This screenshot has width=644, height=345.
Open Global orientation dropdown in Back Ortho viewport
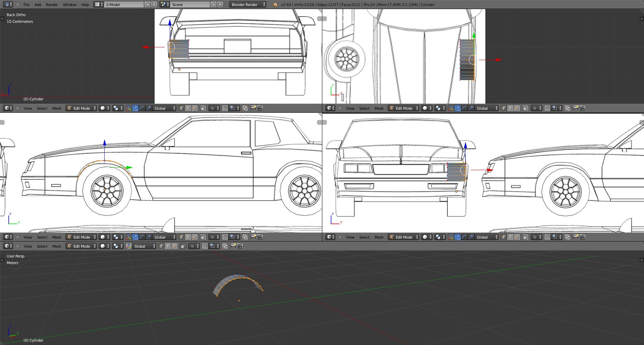pos(164,108)
